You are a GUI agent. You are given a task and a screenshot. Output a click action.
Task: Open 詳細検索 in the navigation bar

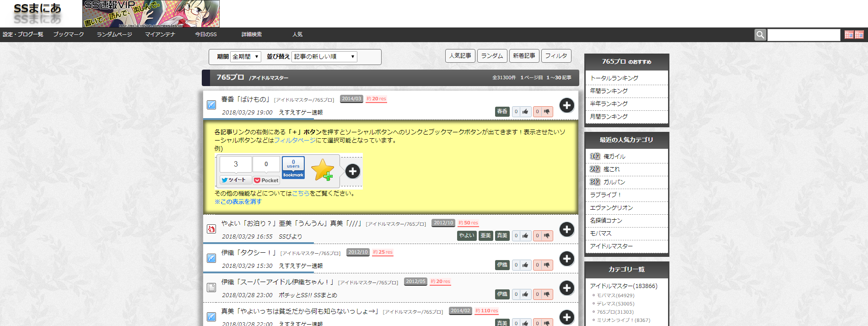252,34
